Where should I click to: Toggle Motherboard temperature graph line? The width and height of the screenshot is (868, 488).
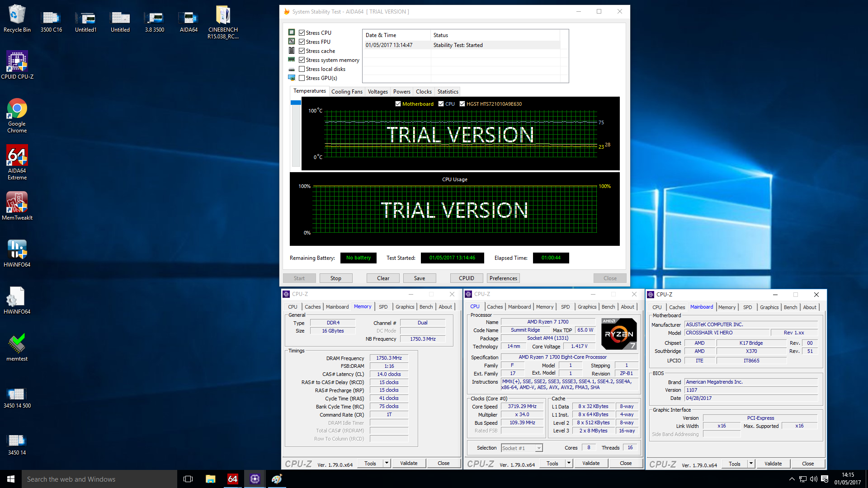pos(398,104)
